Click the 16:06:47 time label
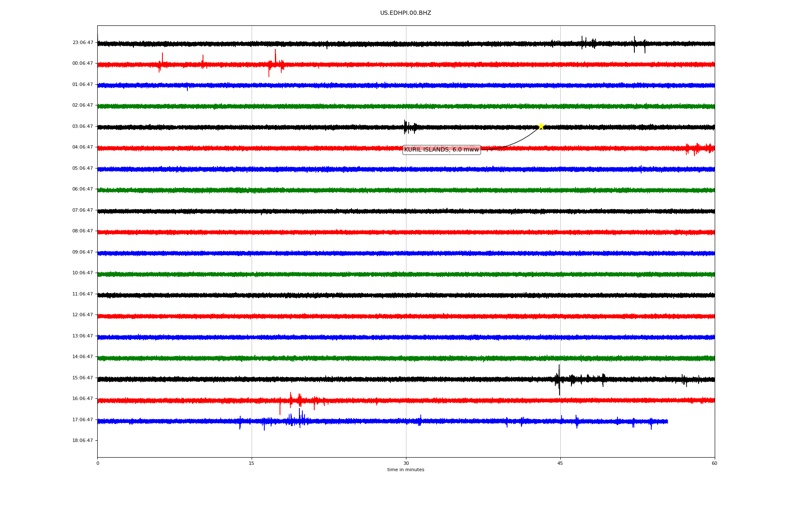This screenshot has height=508, width=812. pyautogui.click(x=83, y=399)
